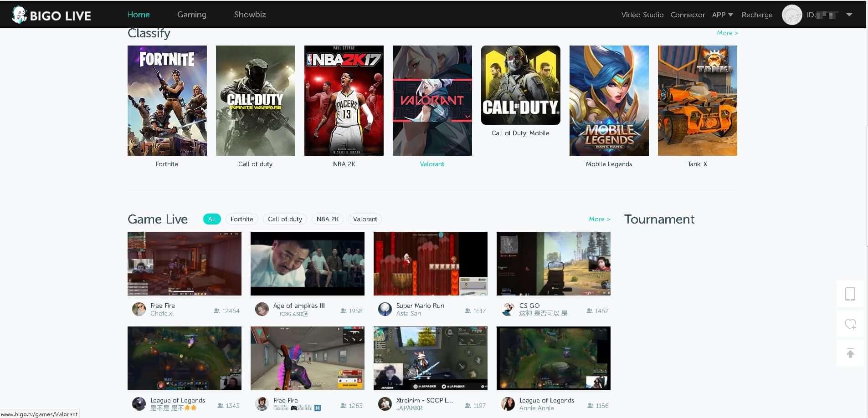
Task: Click KING ASIE streamer avatar
Action: coord(262,309)
